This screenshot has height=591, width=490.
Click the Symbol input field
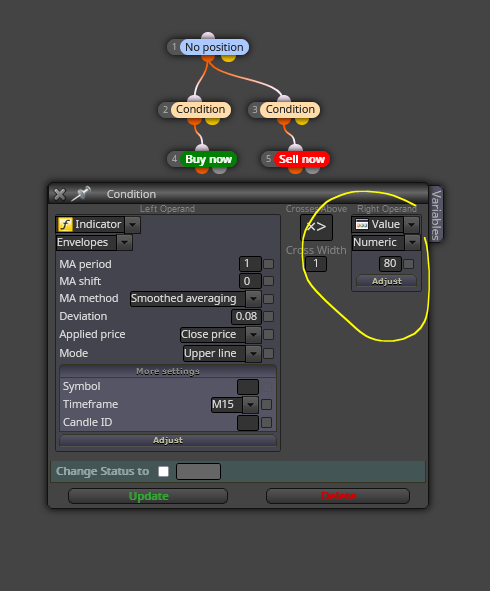248,387
